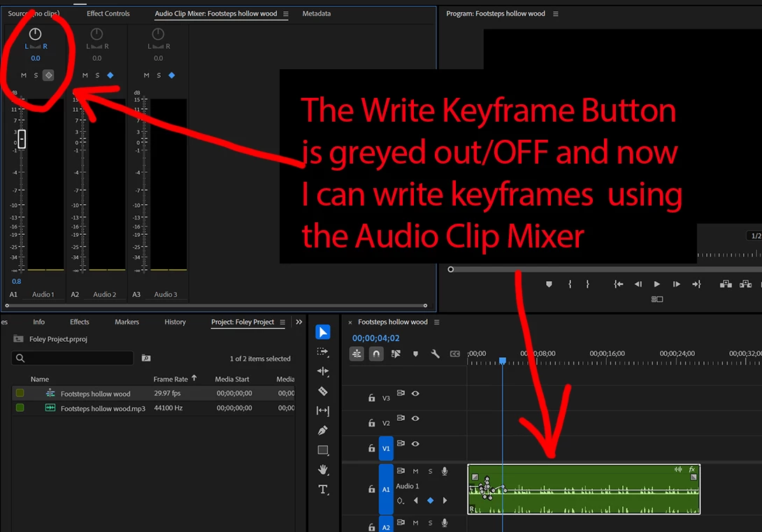Select the Slip tool
Viewport: 762px width, 532px height.
pos(323,410)
